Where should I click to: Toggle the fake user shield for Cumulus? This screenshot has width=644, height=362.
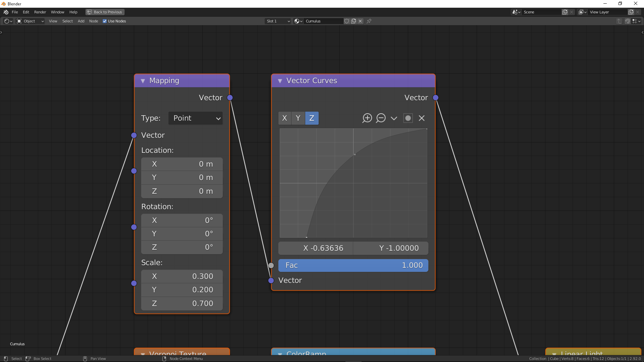tap(347, 21)
